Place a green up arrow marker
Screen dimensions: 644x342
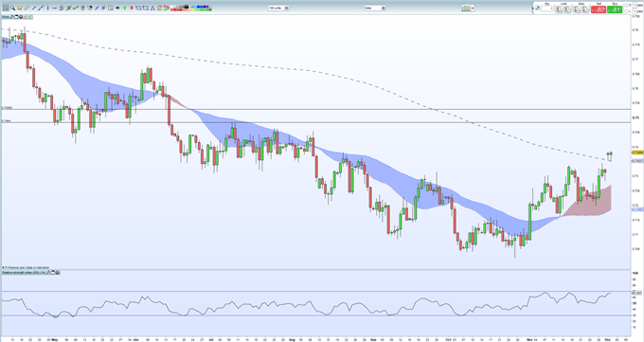coord(124,8)
